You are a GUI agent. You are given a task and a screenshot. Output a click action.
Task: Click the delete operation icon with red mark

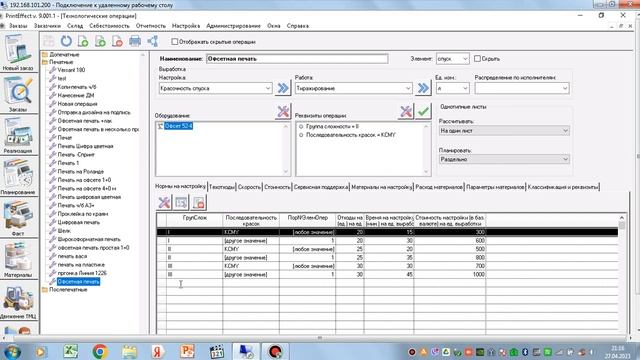117,41
